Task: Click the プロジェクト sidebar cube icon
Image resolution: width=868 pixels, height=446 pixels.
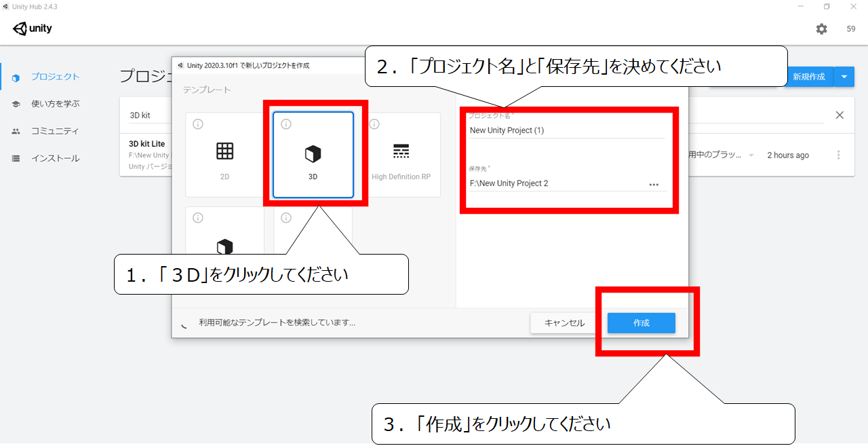Action: coord(16,77)
